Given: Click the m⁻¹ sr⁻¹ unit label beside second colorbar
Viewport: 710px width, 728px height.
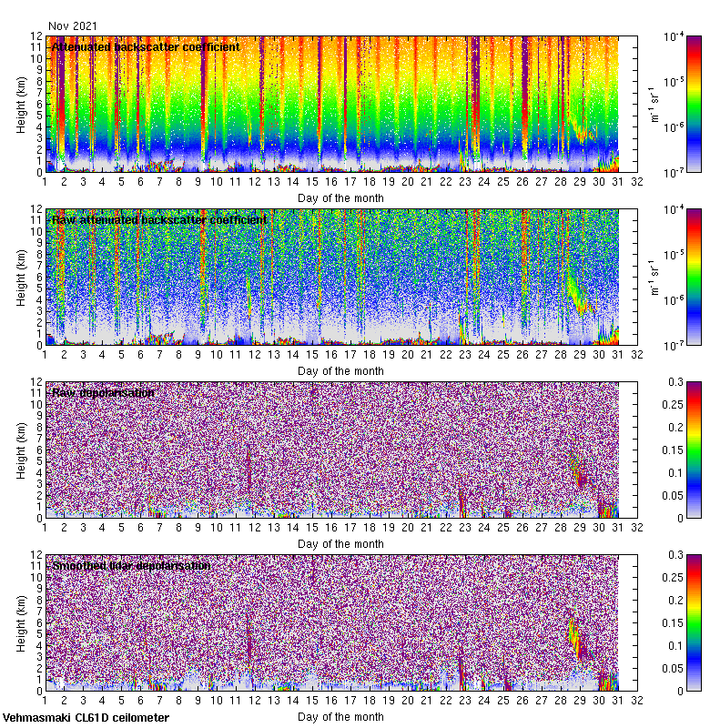Looking at the screenshot, I should click(654, 277).
